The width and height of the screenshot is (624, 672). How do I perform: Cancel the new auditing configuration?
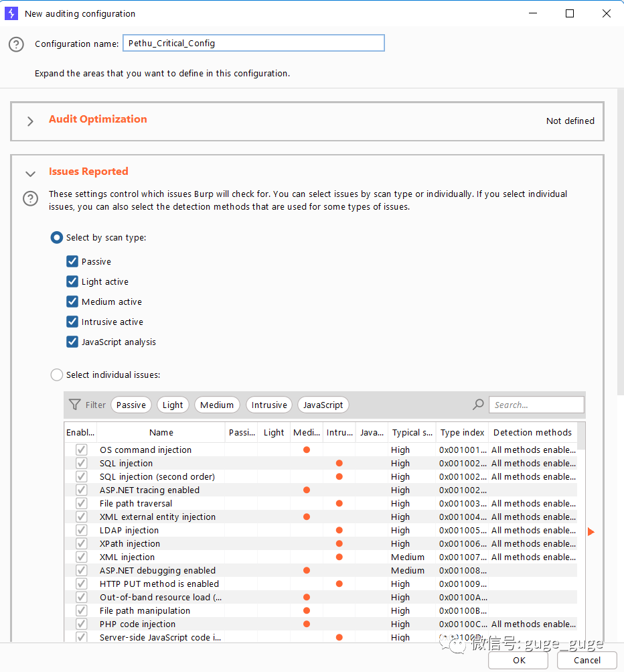[x=587, y=660]
